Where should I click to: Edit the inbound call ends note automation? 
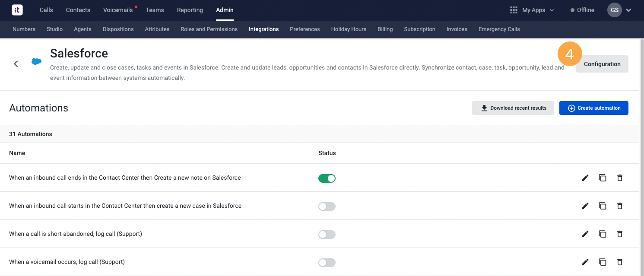585,178
